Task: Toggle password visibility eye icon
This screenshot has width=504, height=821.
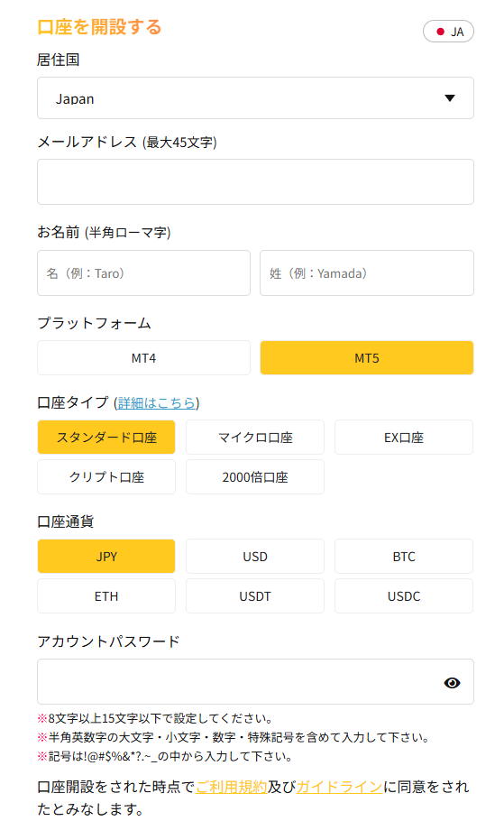Action: [452, 683]
